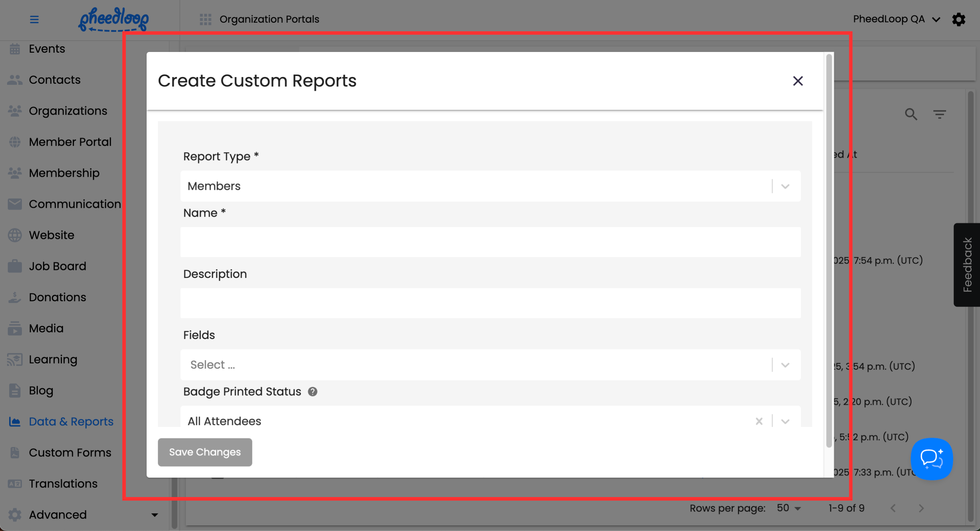Open the Badge Printed Status dropdown

785,421
